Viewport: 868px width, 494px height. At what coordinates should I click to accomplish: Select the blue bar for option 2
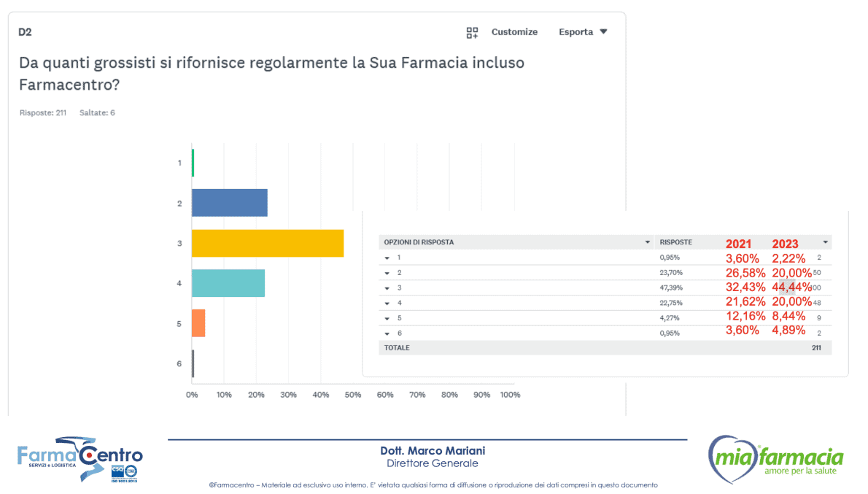pyautogui.click(x=229, y=203)
